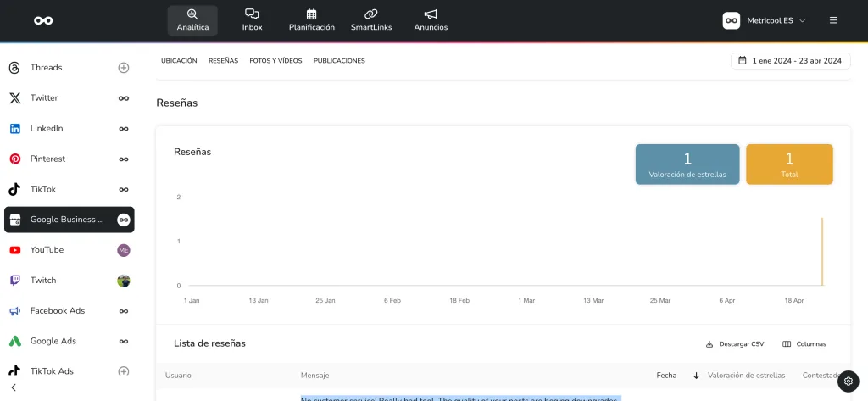Image resolution: width=868 pixels, height=401 pixels.
Task: Add a Threads account via plus icon
Action: tap(124, 68)
